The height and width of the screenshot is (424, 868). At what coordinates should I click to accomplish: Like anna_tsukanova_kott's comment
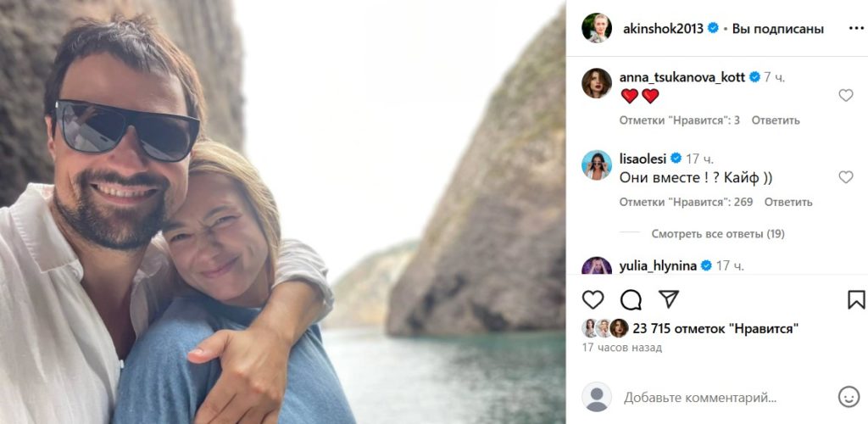coord(845,96)
